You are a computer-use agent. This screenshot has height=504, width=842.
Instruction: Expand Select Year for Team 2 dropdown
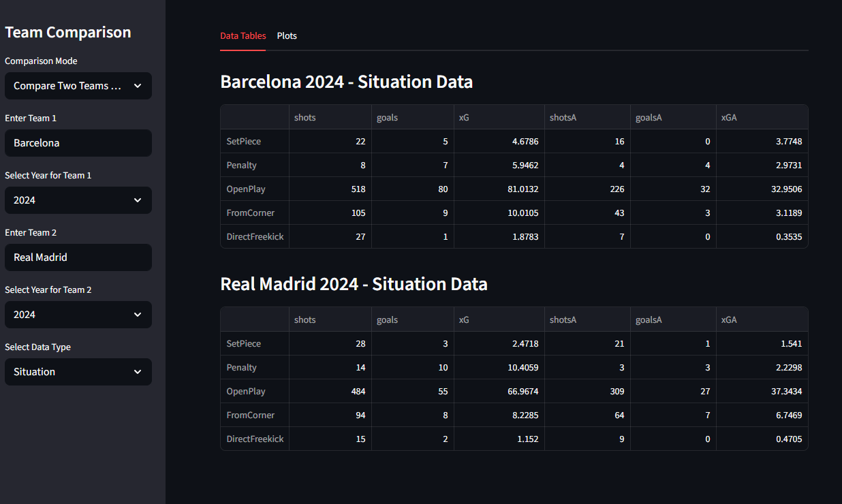tap(78, 315)
